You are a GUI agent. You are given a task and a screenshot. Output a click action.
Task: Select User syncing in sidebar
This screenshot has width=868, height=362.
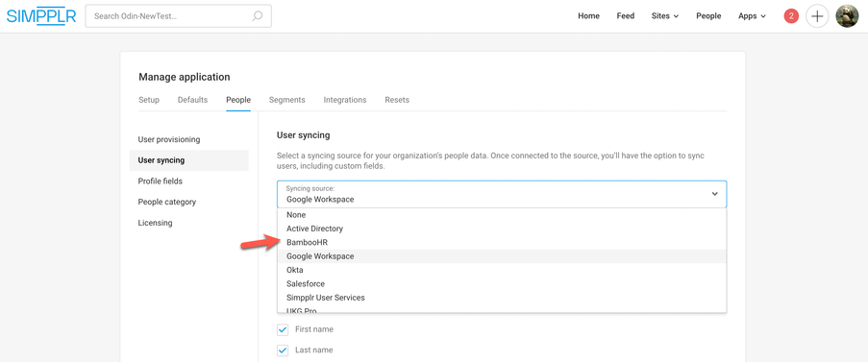(188, 160)
